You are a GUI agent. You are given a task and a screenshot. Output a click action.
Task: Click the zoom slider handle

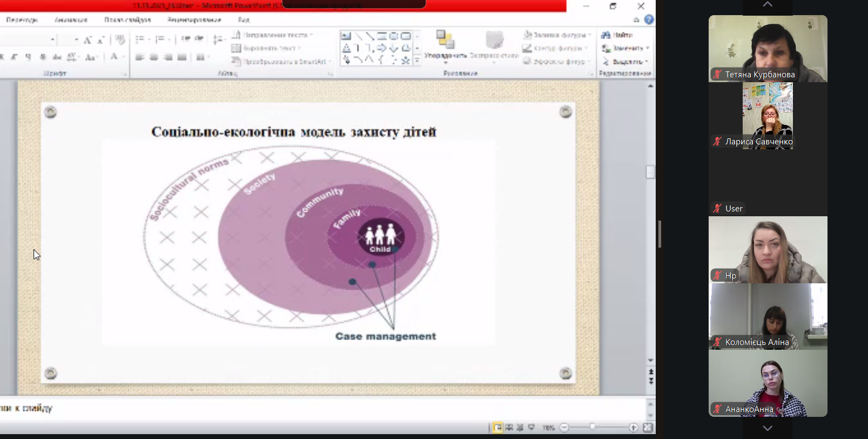click(x=593, y=428)
